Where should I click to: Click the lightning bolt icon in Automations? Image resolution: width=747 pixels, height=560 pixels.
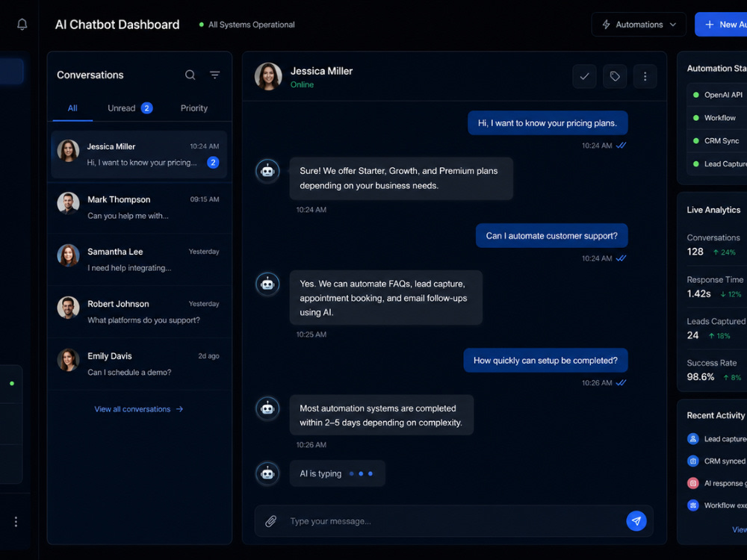[x=606, y=25]
